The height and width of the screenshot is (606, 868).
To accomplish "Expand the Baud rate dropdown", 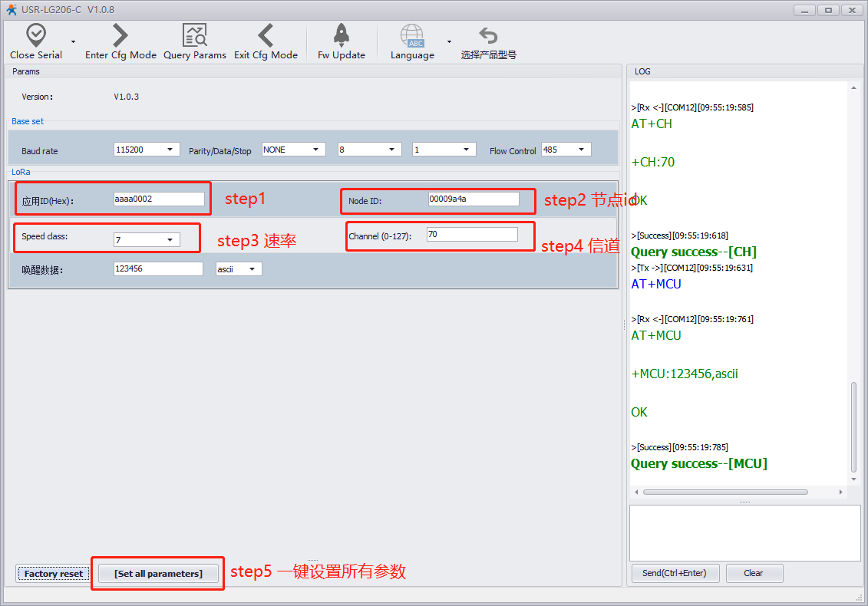I will pyautogui.click(x=147, y=150).
